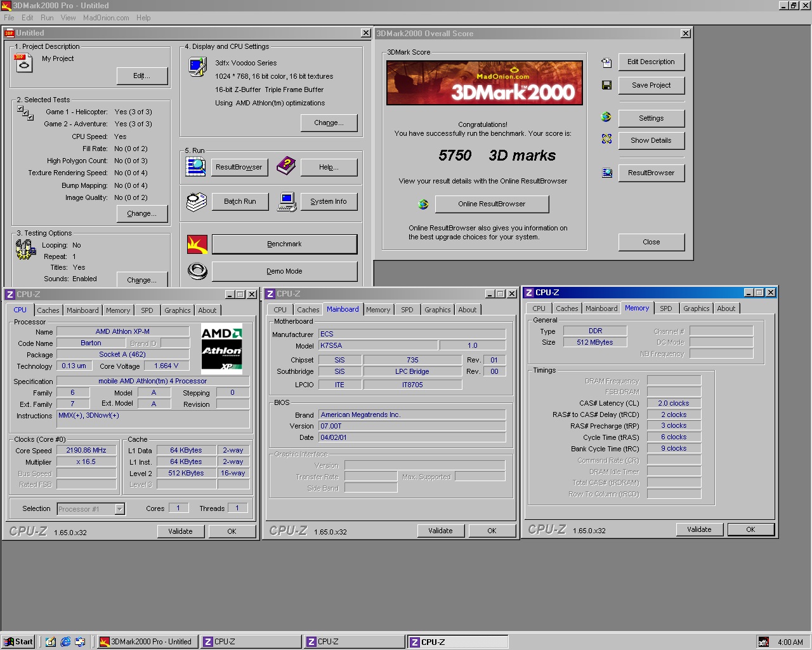Click Edit button in Project Description
The width and height of the screenshot is (812, 650).
point(142,76)
